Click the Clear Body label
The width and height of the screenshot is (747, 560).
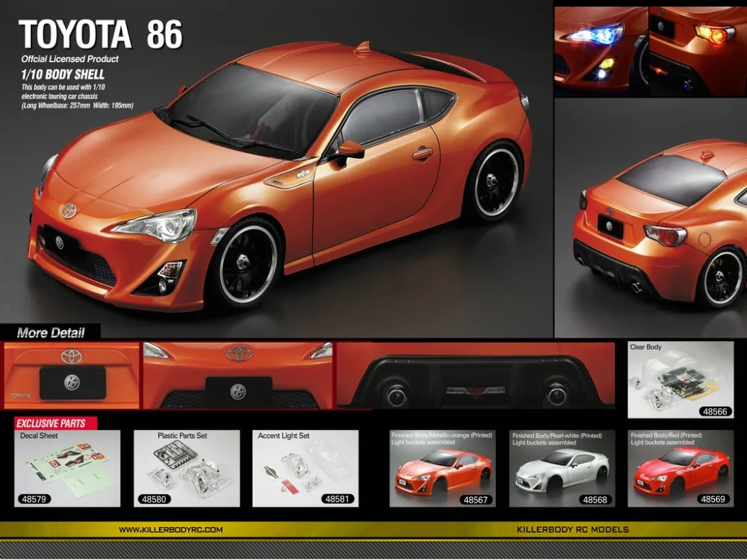click(645, 347)
